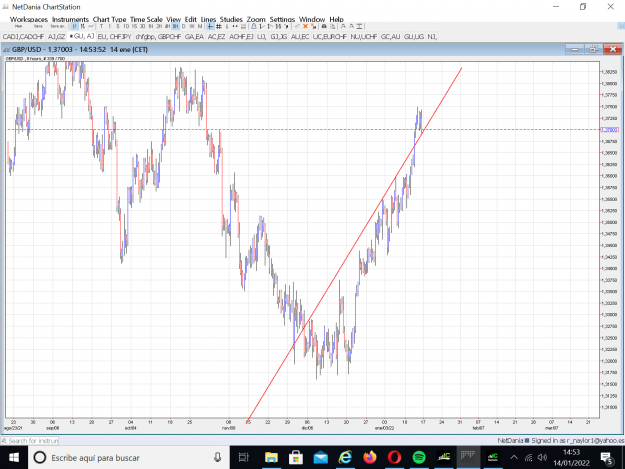Toggle the chart grid icon

pos(219,26)
